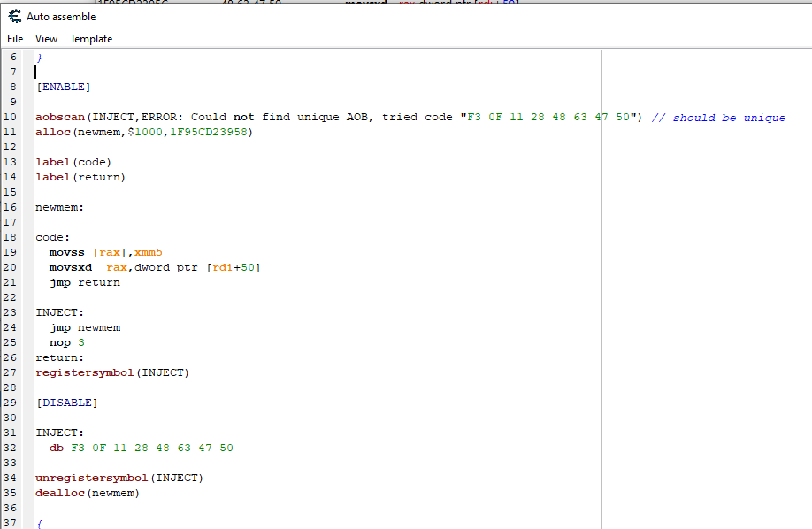
Task: Place cursor on the aobscan line
Action: 177,116
